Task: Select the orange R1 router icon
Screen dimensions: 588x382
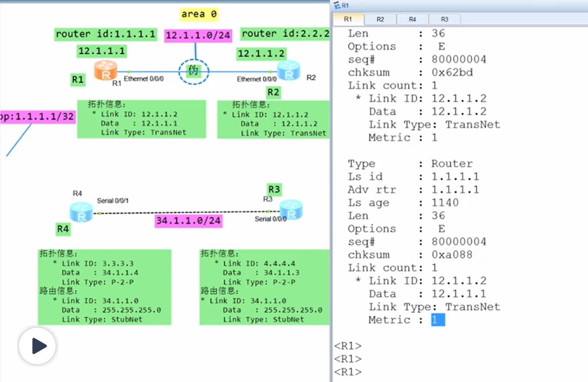Action: click(x=106, y=70)
